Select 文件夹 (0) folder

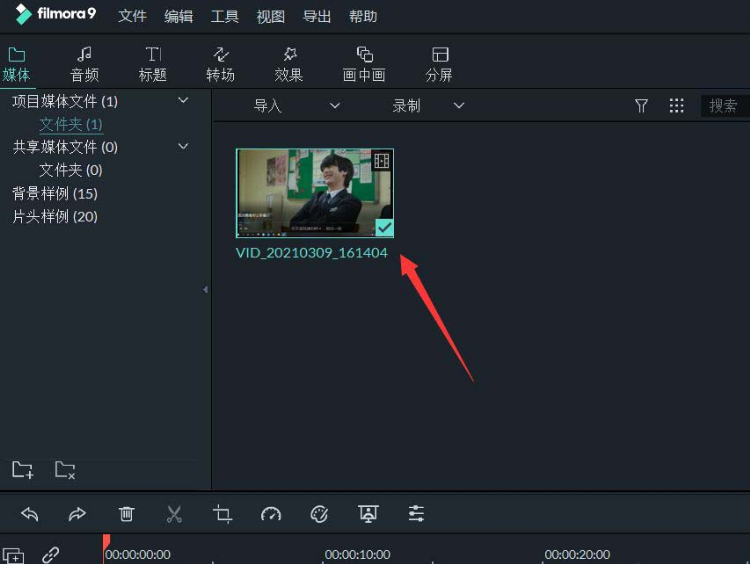(x=71, y=170)
